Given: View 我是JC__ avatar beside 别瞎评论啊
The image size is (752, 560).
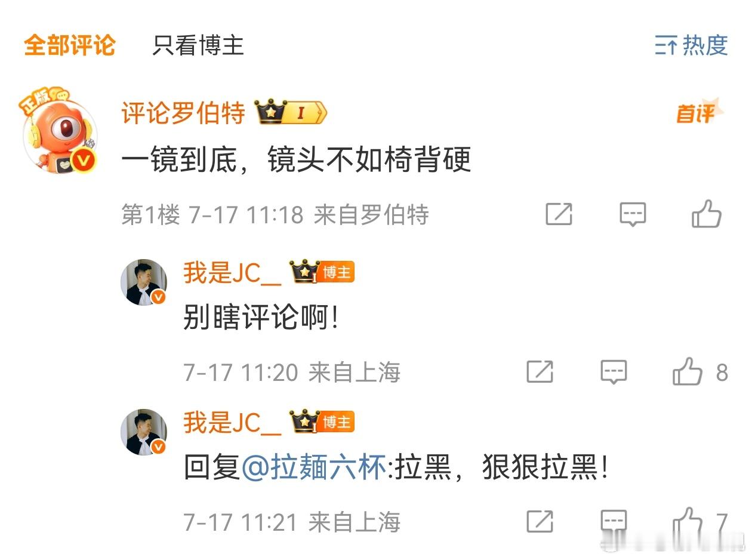Looking at the screenshot, I should (143, 282).
